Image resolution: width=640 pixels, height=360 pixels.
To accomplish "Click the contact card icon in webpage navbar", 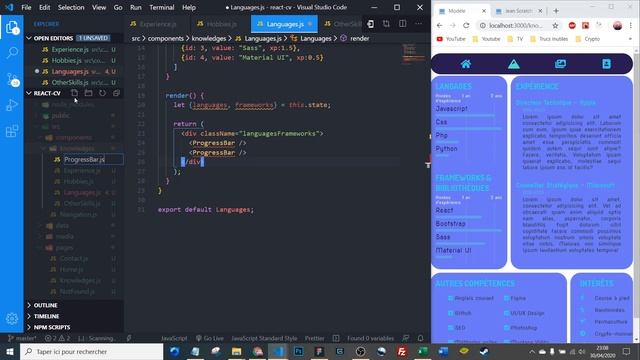I will [x=607, y=64].
